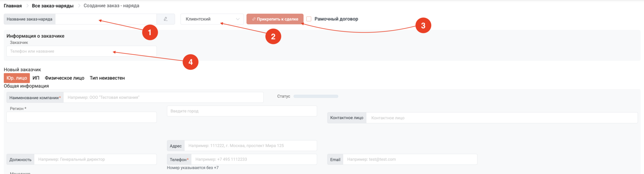Screen dimensions: 644x174
Task: Click the Статус progress bar
Action: (x=316, y=97)
